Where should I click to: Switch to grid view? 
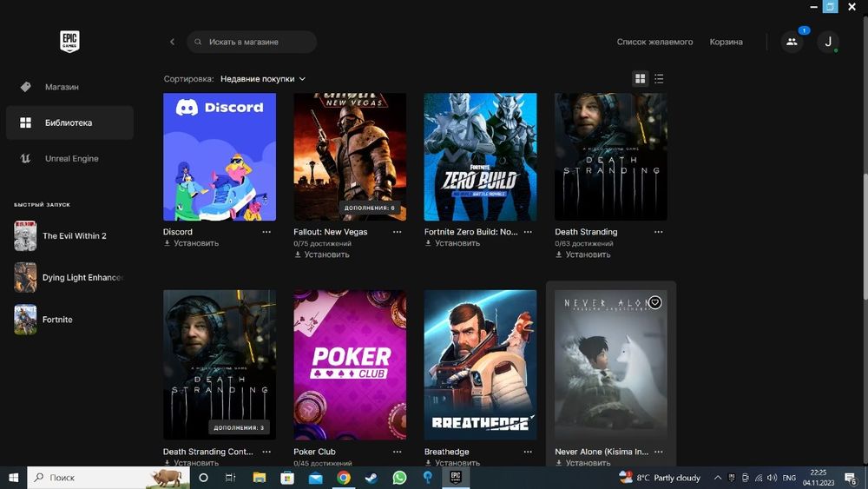[x=641, y=79]
